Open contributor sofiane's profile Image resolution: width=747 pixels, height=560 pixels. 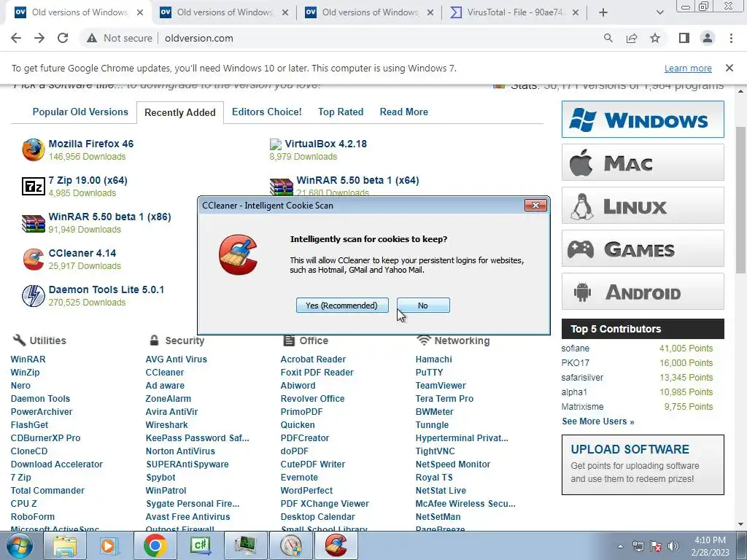575,349
